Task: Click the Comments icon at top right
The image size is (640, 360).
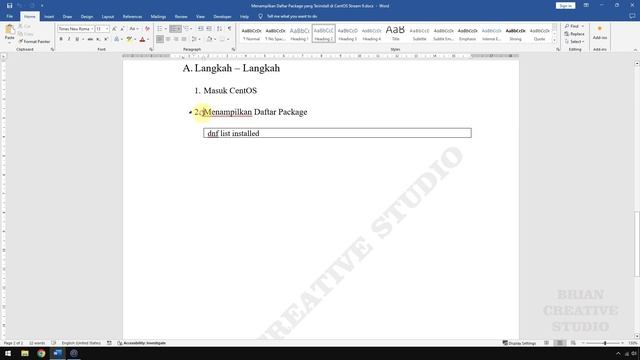Action: click(x=632, y=16)
